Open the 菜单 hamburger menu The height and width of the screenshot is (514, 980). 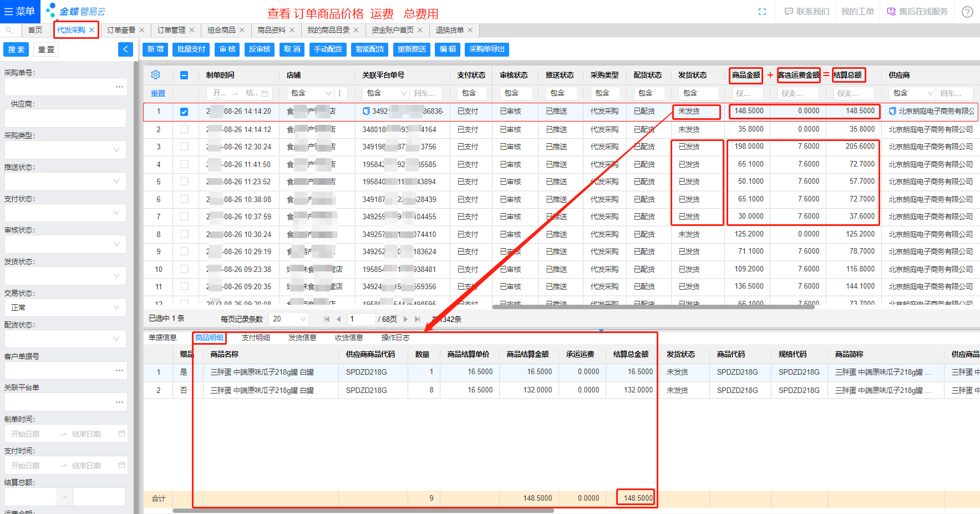pyautogui.click(x=19, y=11)
